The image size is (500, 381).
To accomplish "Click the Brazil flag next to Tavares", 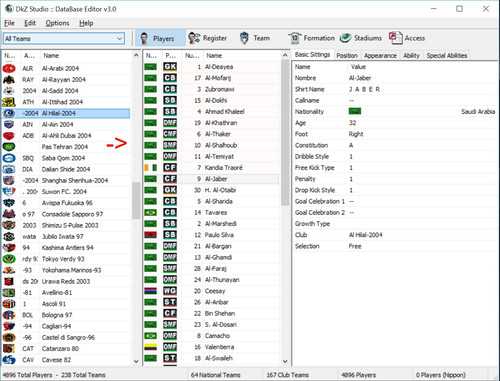I will point(151,212).
